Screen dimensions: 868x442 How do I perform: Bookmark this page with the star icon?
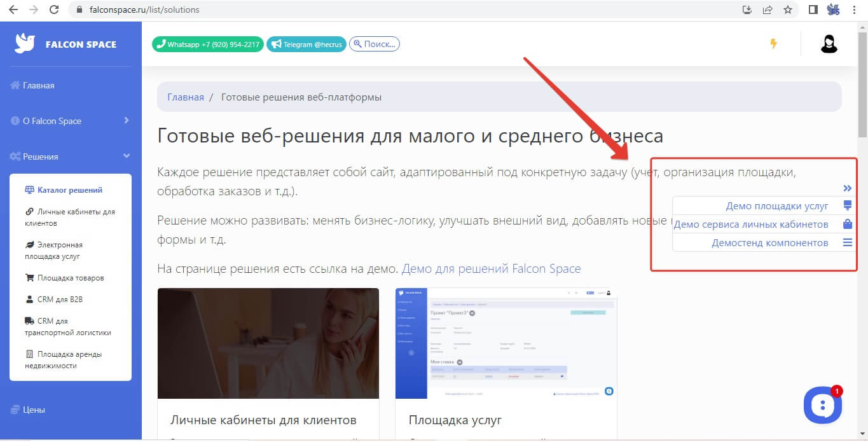tap(788, 10)
